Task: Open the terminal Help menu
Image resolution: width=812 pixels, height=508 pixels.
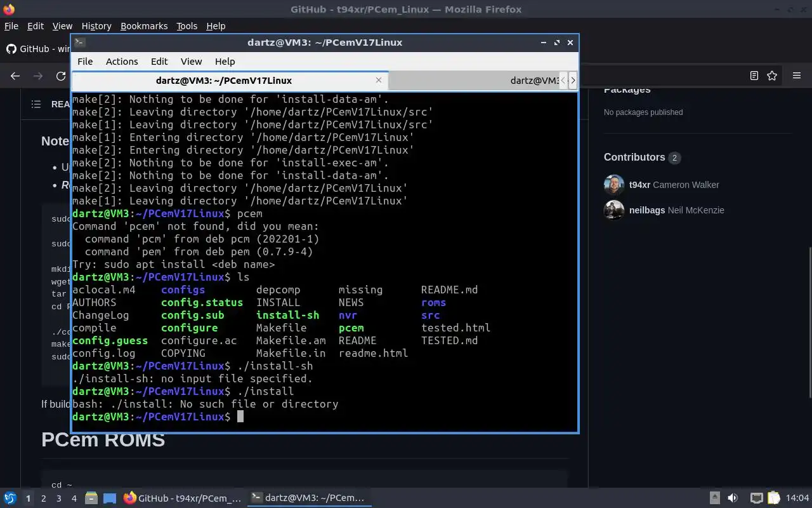Action: (x=225, y=62)
